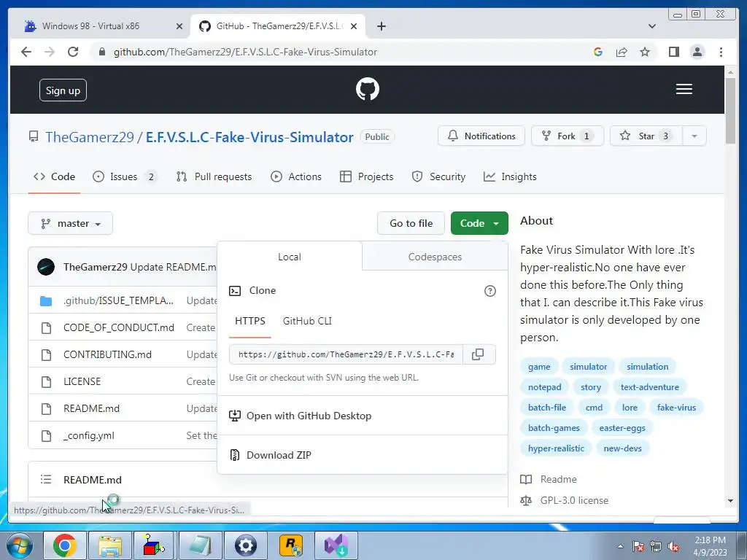The width and height of the screenshot is (747, 560).
Task: Open the Pull requests tab
Action: (214, 176)
